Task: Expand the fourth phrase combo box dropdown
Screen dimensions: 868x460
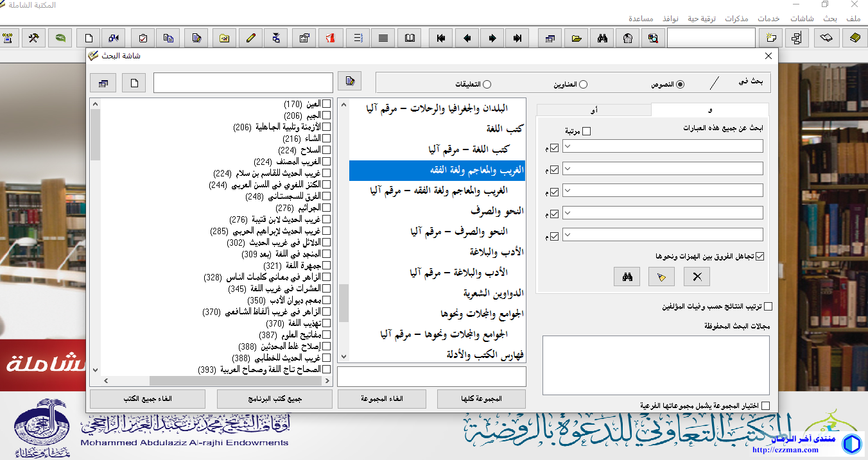Action: click(567, 212)
